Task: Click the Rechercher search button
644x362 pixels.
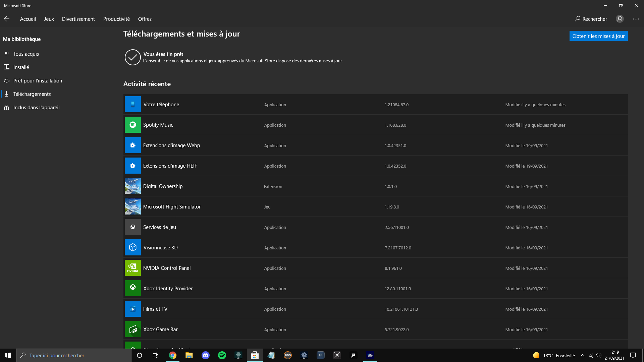Action: 591,19
